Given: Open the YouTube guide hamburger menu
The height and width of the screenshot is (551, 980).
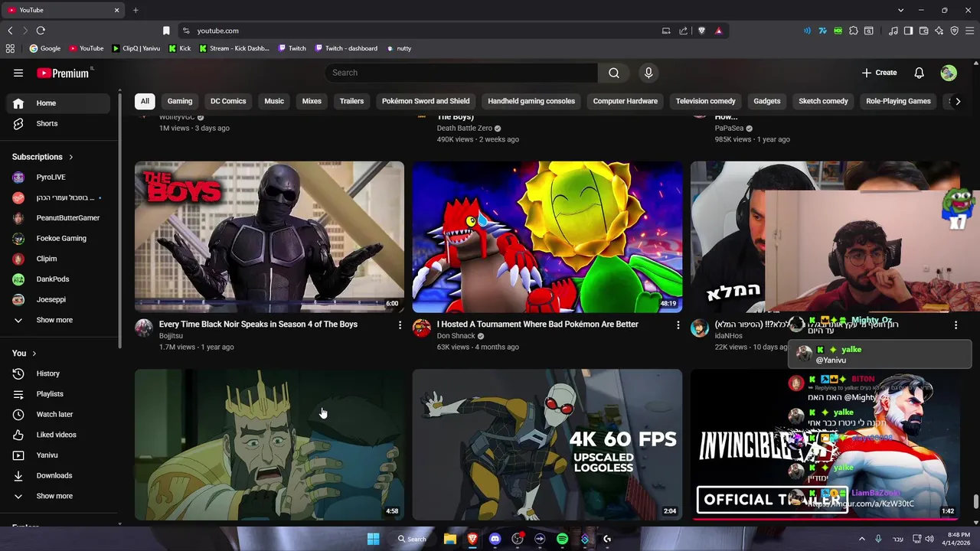Looking at the screenshot, I should [18, 73].
